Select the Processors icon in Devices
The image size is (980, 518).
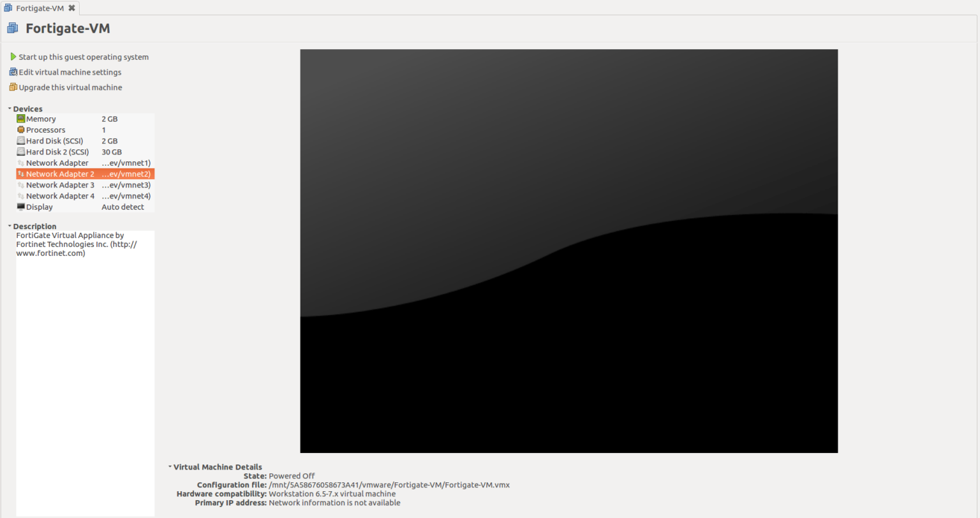(21, 129)
